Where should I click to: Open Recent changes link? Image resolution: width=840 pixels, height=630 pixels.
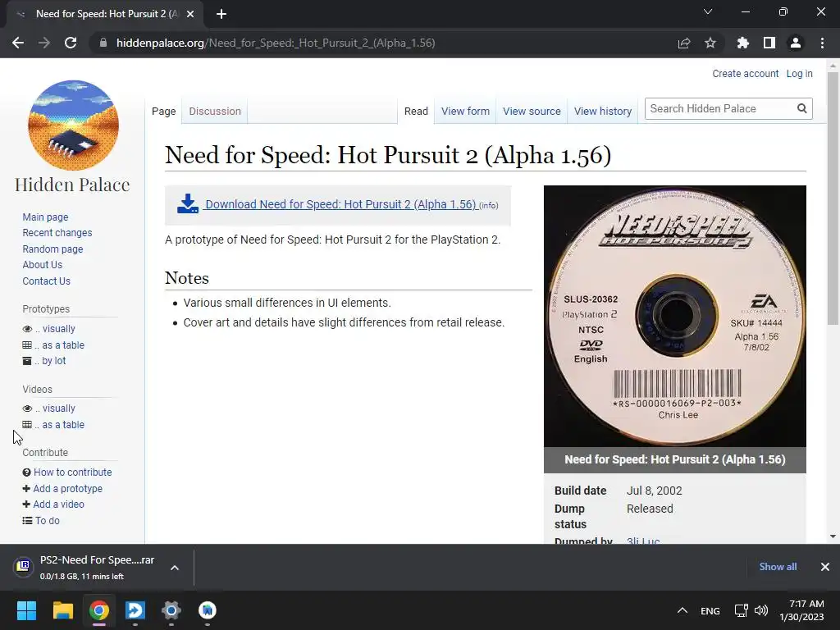57,232
